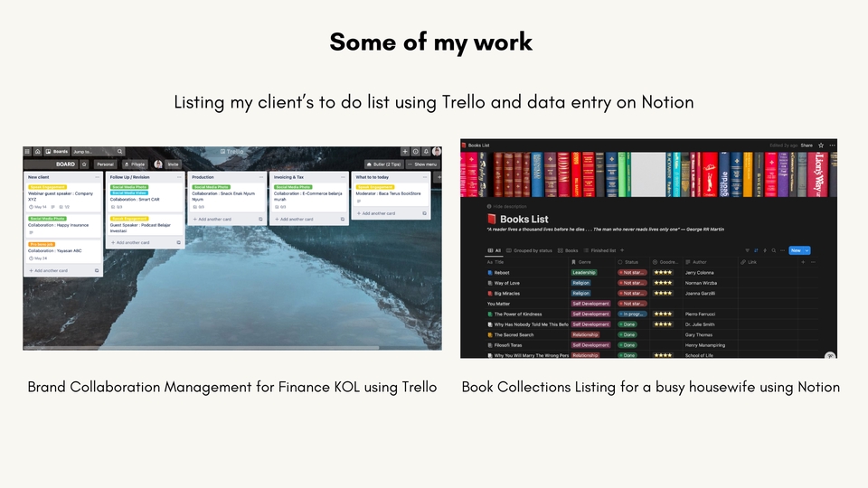This screenshot has width=868, height=488.
Task: Switch to Grouped by status view
Action: click(531, 250)
